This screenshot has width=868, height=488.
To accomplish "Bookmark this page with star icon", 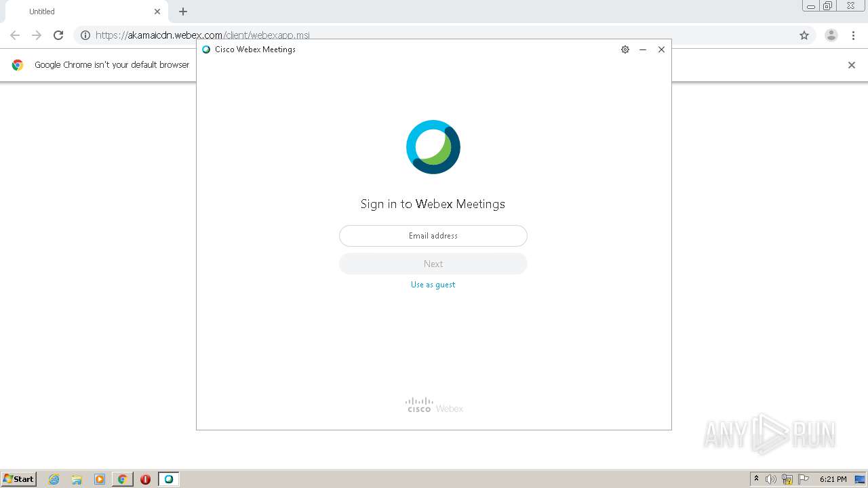I will 804,35.
